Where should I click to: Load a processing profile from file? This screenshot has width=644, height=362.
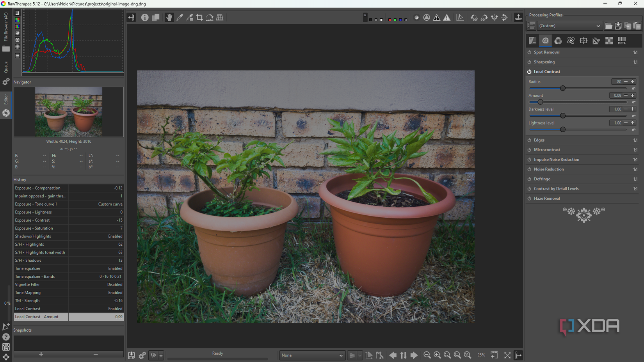pos(608,26)
